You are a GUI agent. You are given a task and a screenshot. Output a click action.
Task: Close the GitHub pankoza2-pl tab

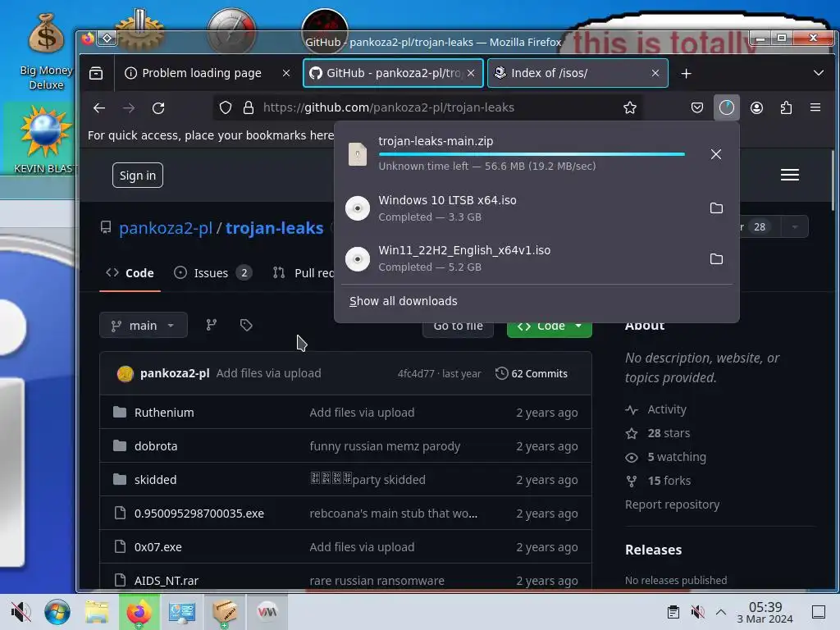tap(471, 73)
